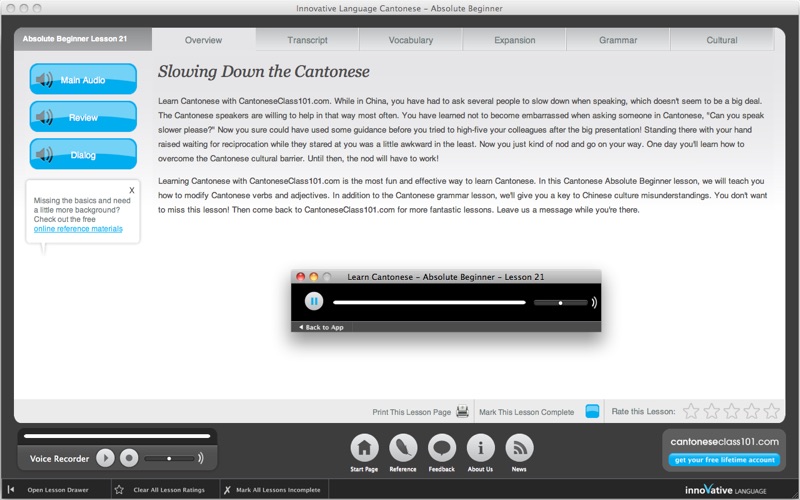Open the Reference section
The width and height of the screenshot is (800, 500).
click(x=403, y=448)
